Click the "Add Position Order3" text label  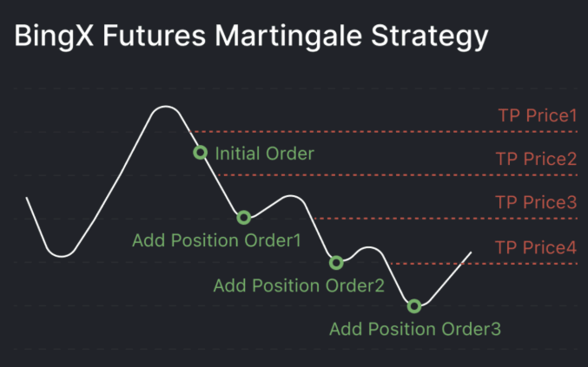[x=415, y=329]
